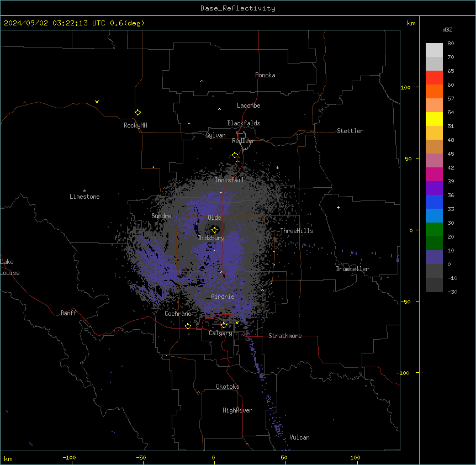
Task: Click the red 65 dBZ legend swatch
Action: (434, 78)
